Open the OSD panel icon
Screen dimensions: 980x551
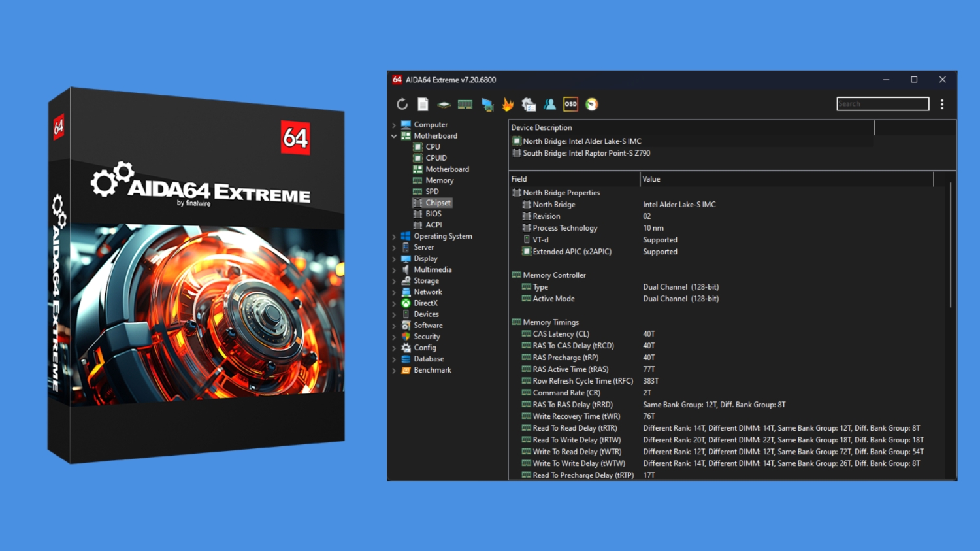[x=570, y=104]
